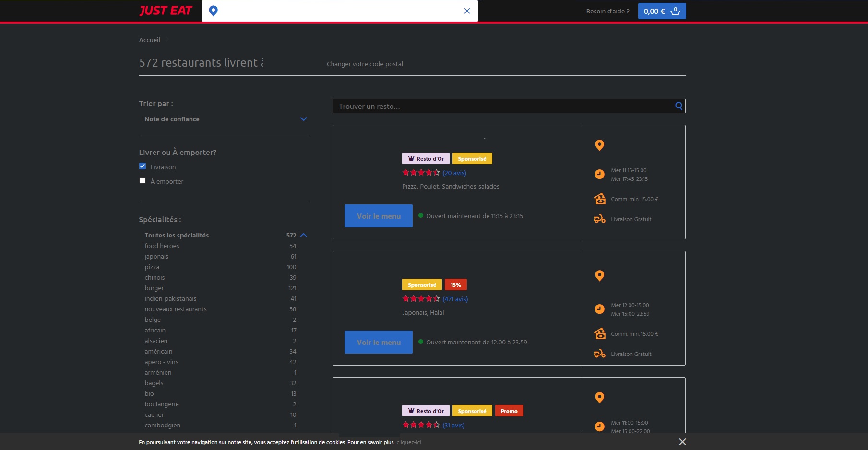Pick arménien speciality
The height and width of the screenshot is (450, 868).
pyautogui.click(x=158, y=372)
